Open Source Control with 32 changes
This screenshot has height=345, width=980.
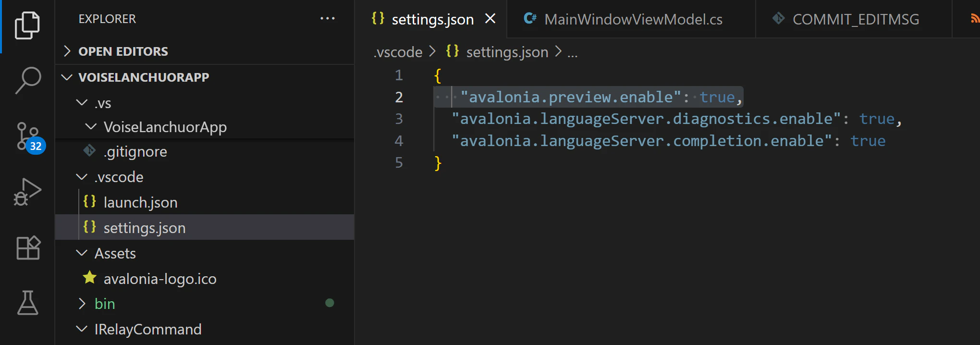pyautogui.click(x=30, y=138)
